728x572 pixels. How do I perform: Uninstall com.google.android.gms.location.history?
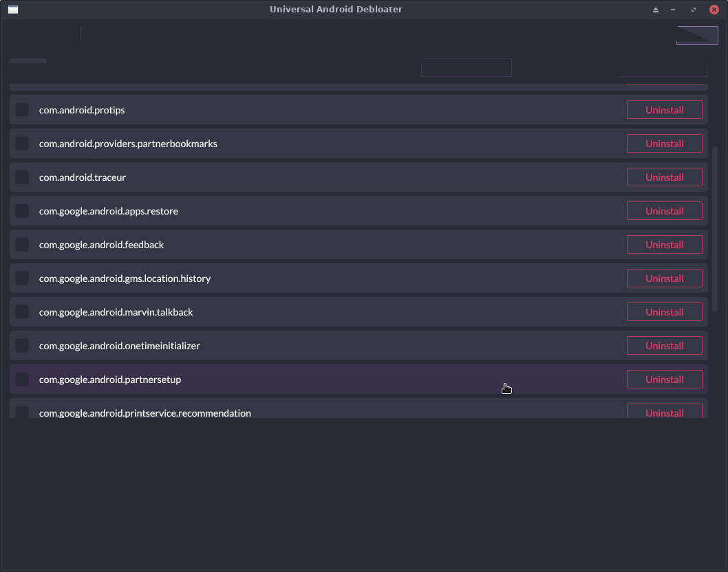coord(664,278)
